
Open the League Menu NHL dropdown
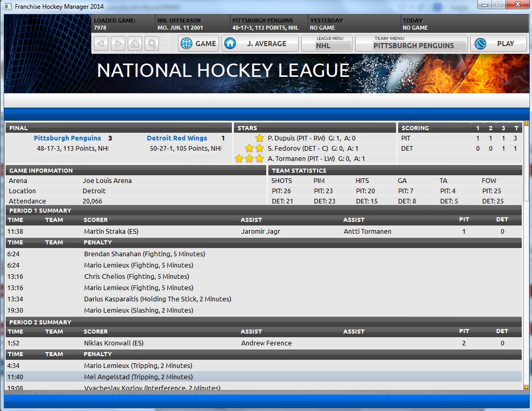pyautogui.click(x=326, y=44)
